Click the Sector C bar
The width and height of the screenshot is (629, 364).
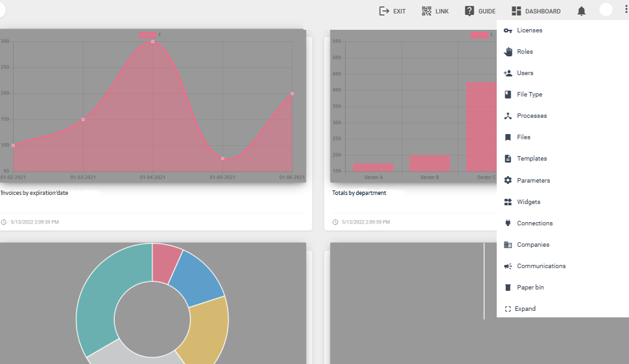[x=481, y=127]
